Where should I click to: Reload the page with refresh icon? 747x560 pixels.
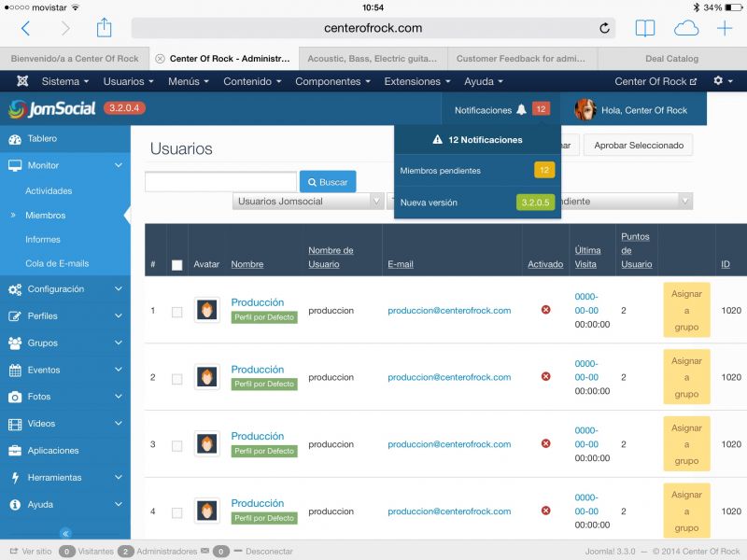[604, 29]
